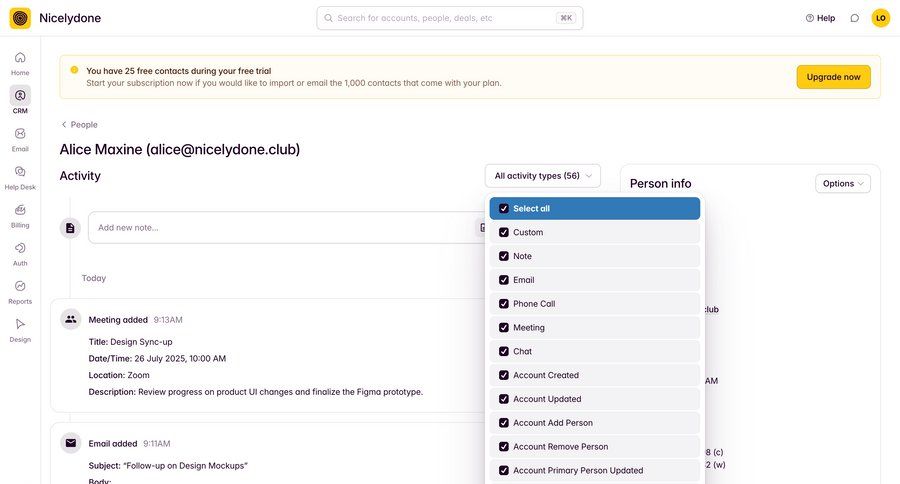Click the Person info heading

pos(660,184)
